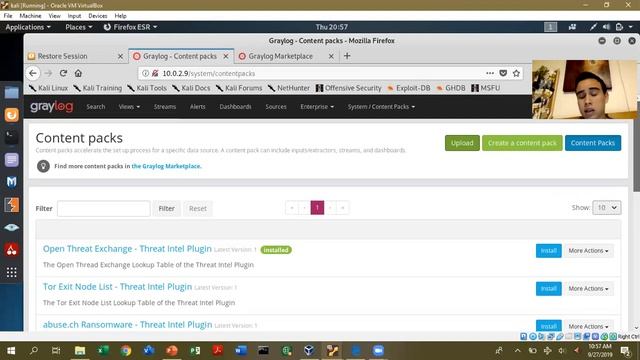Go to Streams in Graylog nav

(x=164, y=107)
